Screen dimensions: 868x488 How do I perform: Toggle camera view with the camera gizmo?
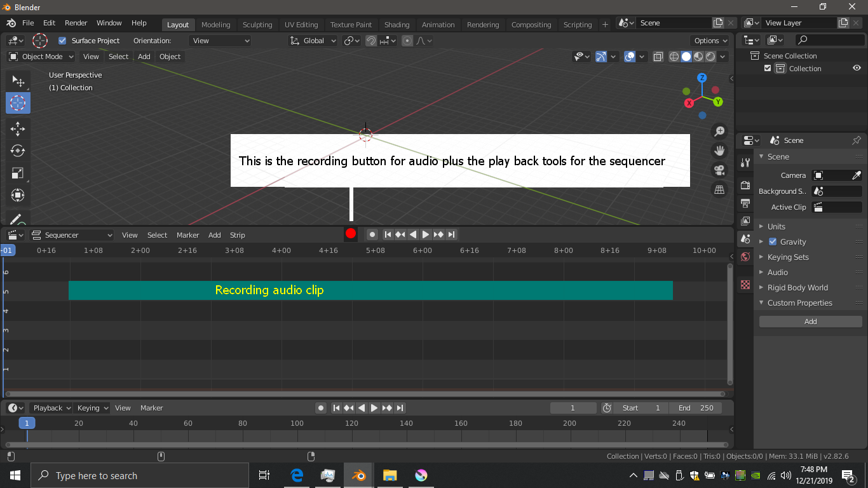pyautogui.click(x=719, y=170)
